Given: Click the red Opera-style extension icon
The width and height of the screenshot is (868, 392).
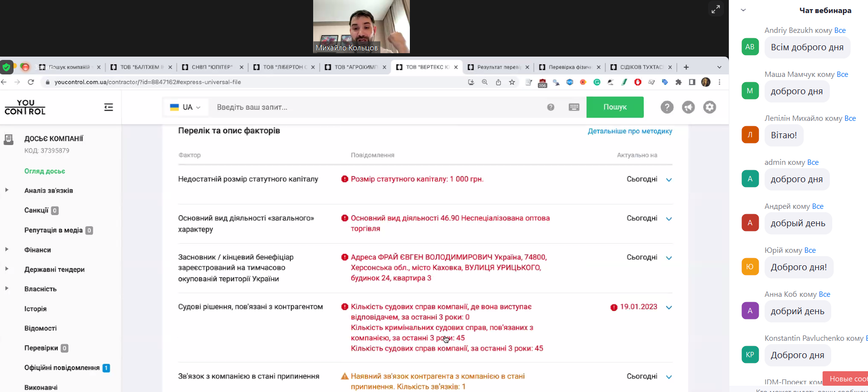Looking at the screenshot, I should [x=638, y=82].
